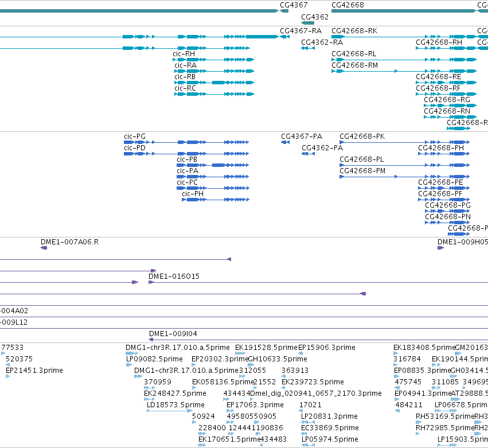Open EST 475745 label

[x=408, y=382]
